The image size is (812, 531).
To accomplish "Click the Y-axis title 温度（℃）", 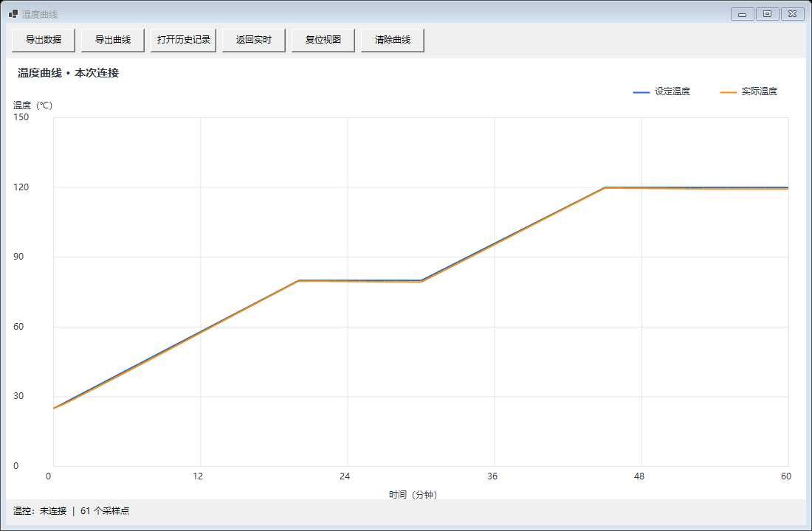I will pyautogui.click(x=32, y=105).
